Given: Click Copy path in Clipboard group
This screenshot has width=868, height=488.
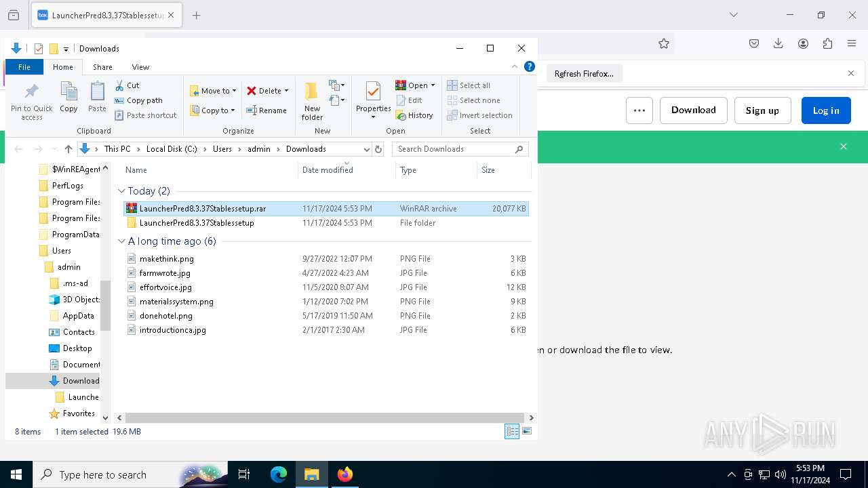Looking at the screenshot, I should point(138,100).
